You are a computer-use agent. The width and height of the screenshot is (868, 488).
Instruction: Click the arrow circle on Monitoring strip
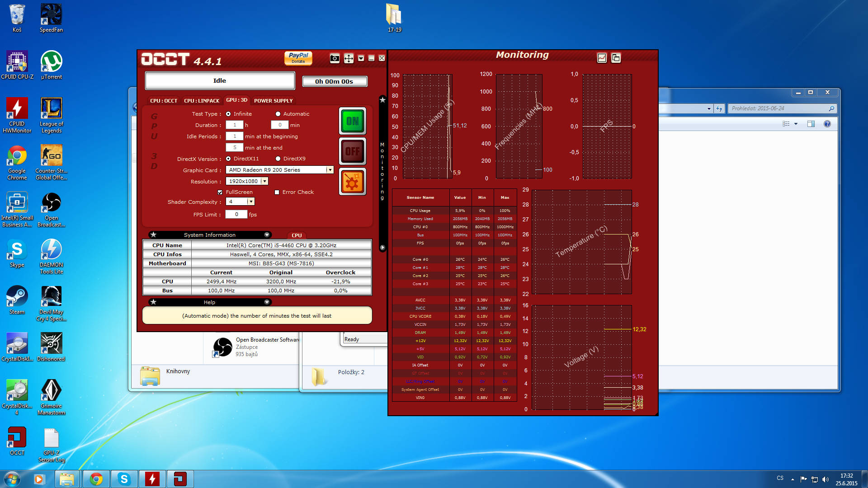point(382,248)
